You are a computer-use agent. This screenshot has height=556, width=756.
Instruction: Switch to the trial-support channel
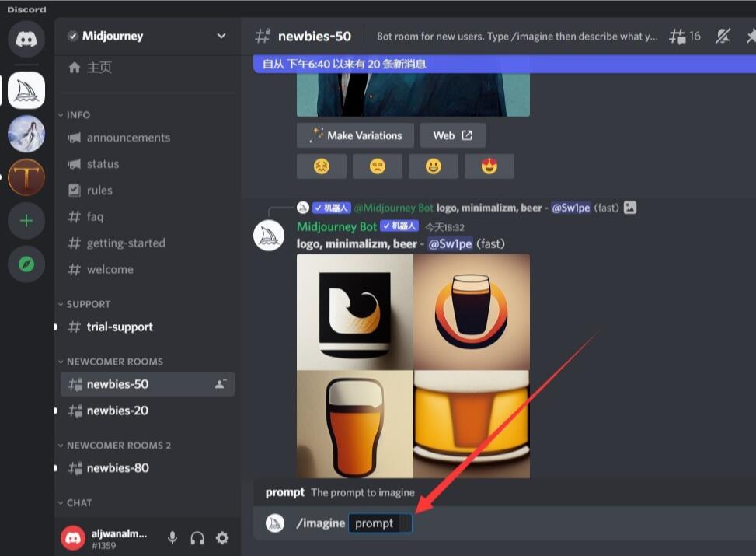coord(120,327)
